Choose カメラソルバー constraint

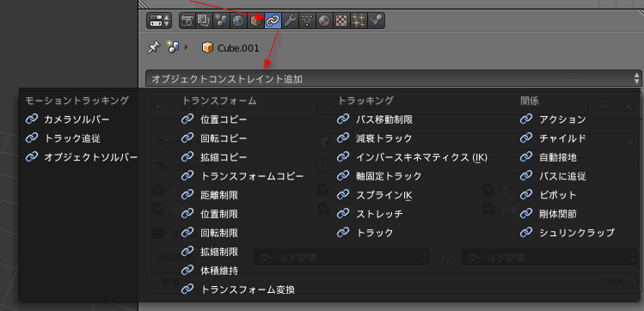click(67, 119)
